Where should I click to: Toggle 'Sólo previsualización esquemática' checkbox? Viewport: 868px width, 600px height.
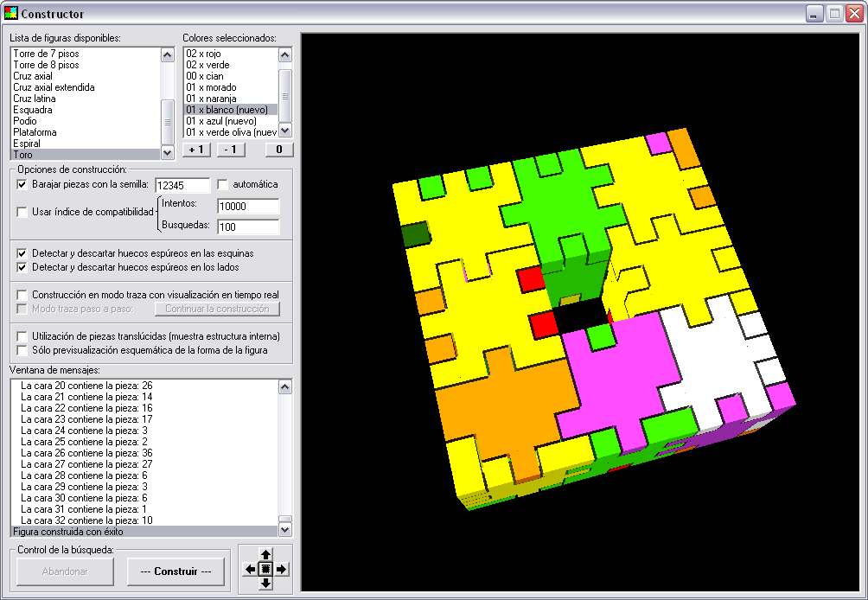[x=22, y=350]
